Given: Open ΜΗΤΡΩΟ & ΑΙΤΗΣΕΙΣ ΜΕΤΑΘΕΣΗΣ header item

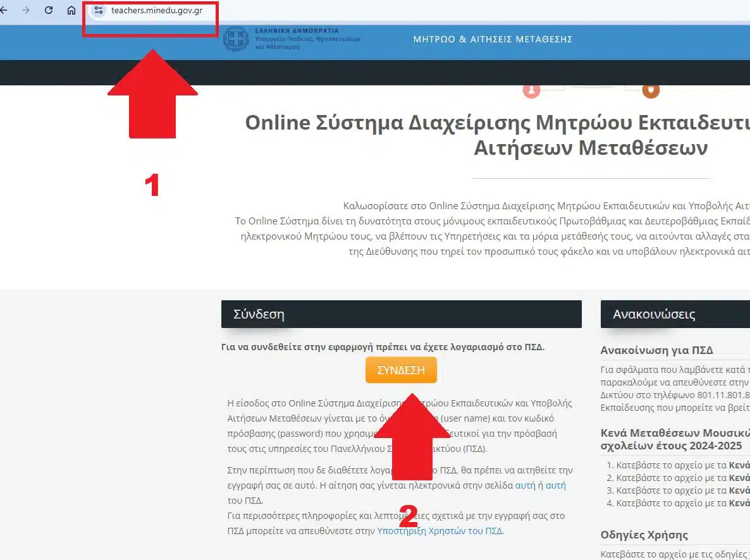Looking at the screenshot, I should coord(493,39).
